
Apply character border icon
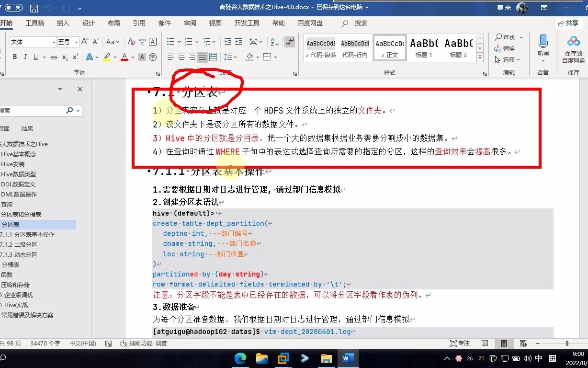click(x=153, y=42)
